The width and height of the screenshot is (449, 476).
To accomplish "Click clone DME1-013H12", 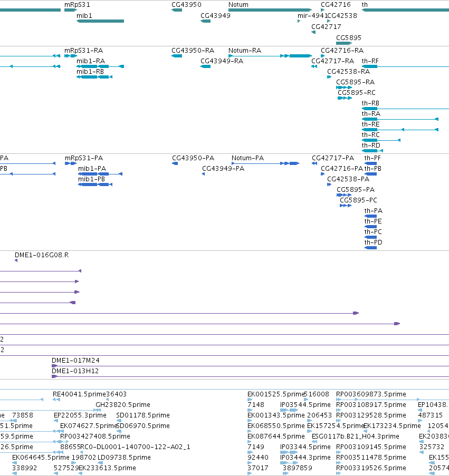I will pos(250,376).
